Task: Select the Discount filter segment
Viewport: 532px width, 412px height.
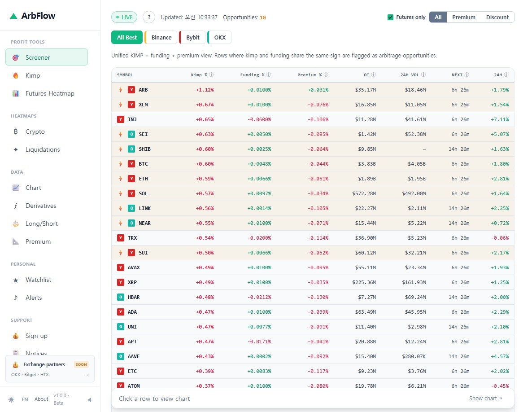Action: coord(497,17)
